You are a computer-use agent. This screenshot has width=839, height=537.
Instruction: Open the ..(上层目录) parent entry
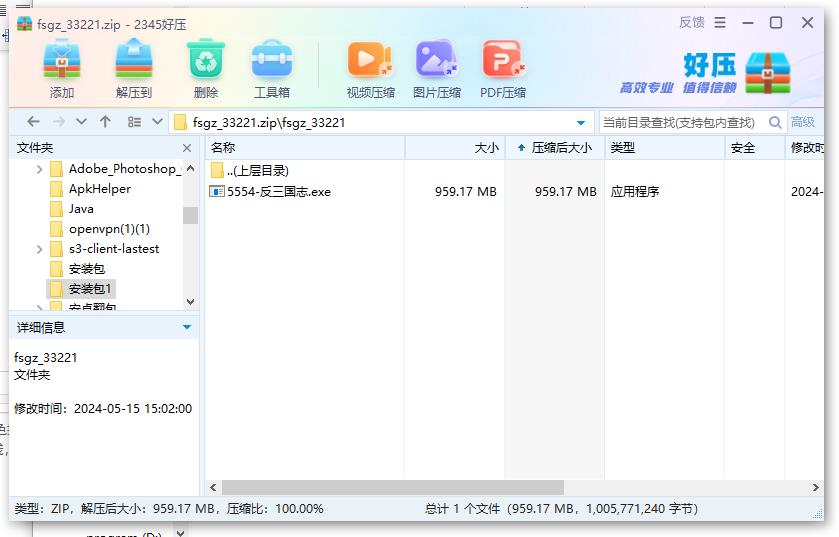click(250, 171)
